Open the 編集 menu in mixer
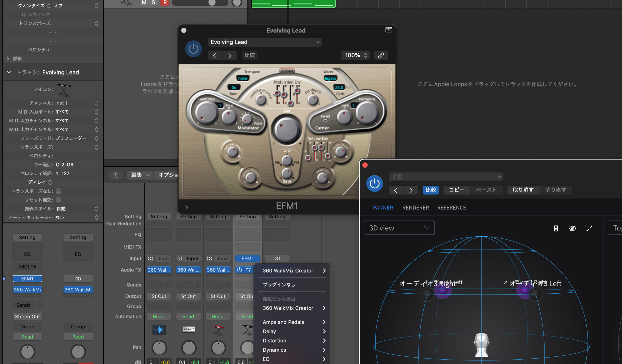The width and height of the screenshot is (622, 364). [140, 175]
